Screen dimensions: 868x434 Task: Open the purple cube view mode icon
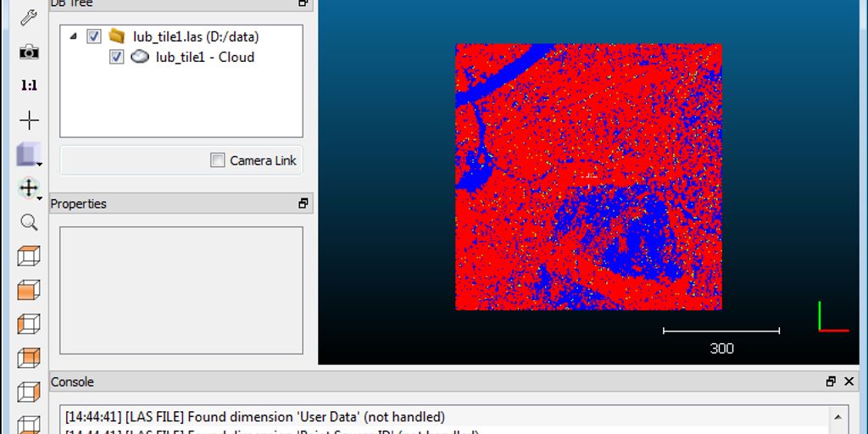(x=28, y=154)
